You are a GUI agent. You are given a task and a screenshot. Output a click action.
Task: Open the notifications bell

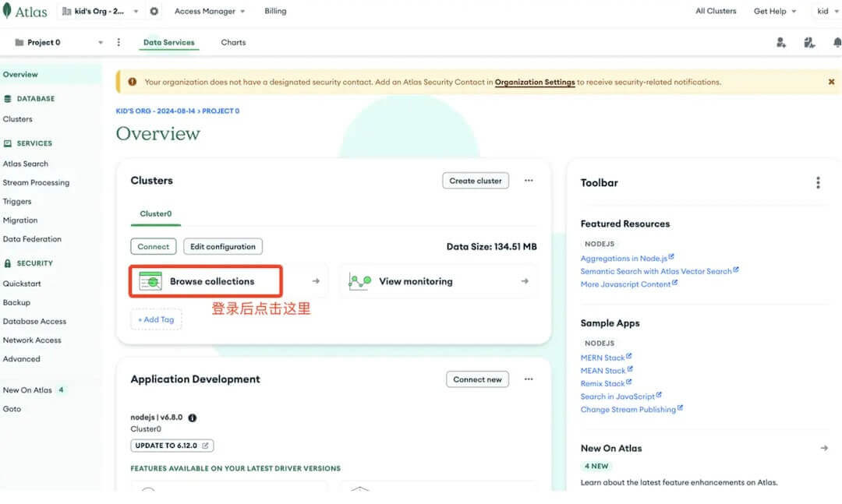(837, 42)
